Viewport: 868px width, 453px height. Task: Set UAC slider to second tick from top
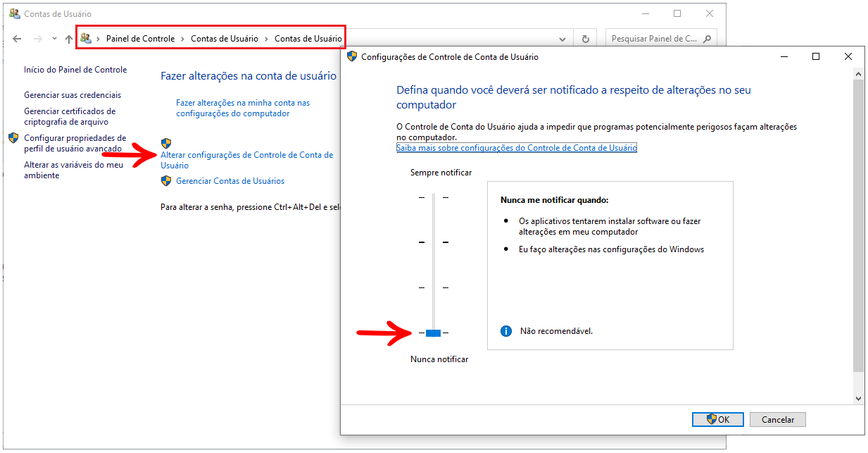(434, 242)
